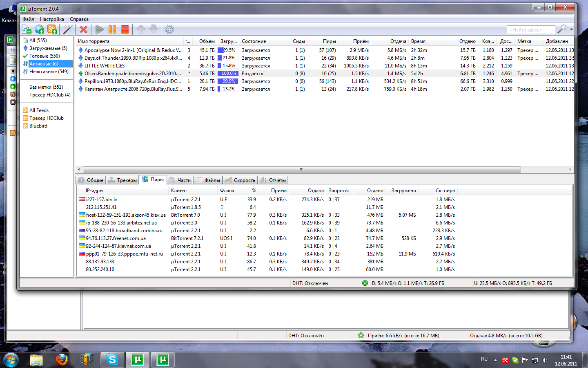Click the DHT: Отключён status bar entry
588x368 pixels.
310,283
